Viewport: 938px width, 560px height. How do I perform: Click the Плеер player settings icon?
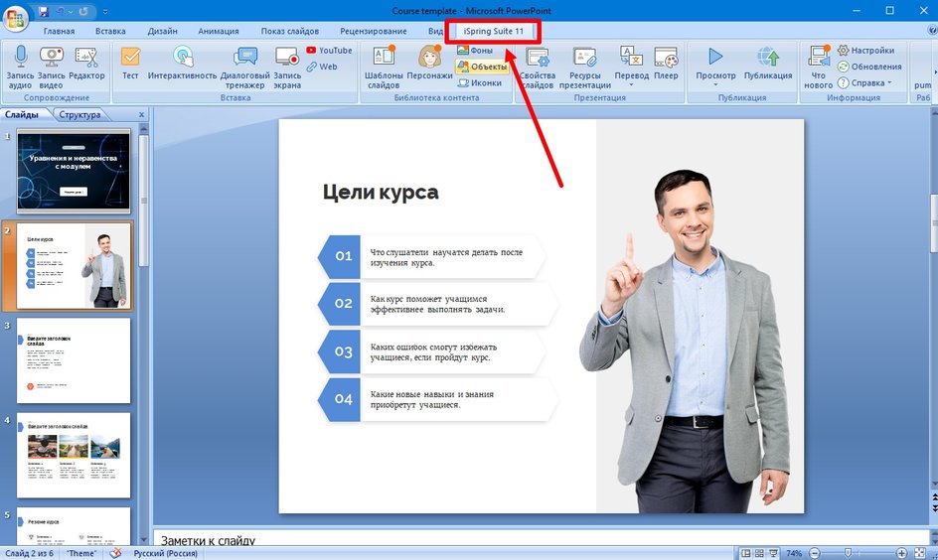[x=666, y=58]
